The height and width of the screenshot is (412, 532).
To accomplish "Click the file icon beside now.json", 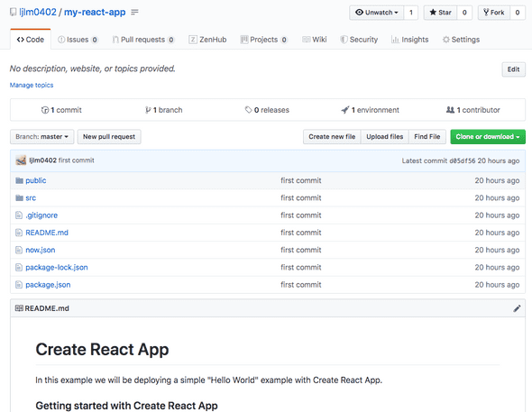I will pyautogui.click(x=19, y=250).
